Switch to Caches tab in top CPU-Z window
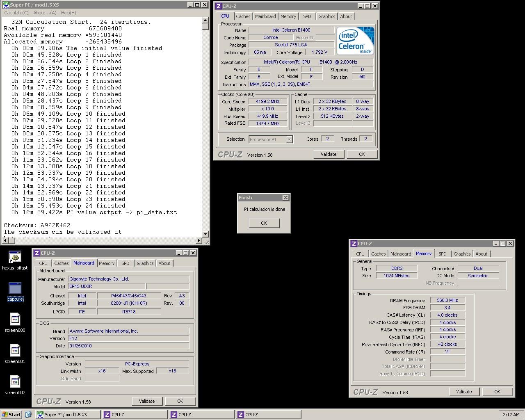Viewport: 525px width, 420px height. coord(243,16)
